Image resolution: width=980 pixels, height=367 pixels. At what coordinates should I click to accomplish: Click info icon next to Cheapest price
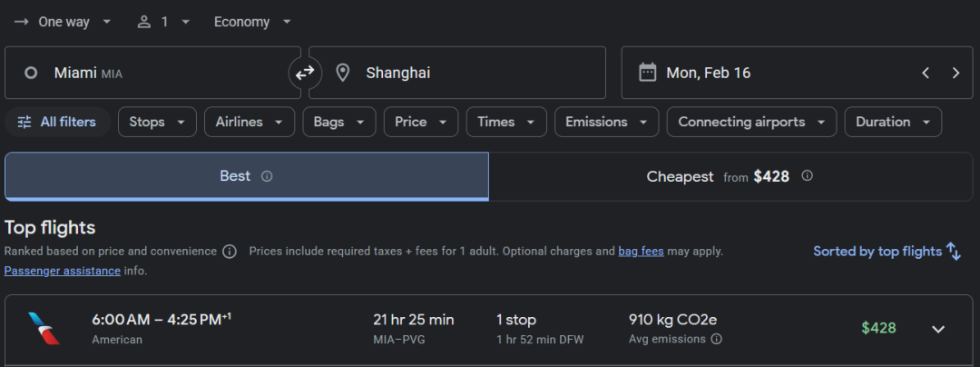(807, 176)
